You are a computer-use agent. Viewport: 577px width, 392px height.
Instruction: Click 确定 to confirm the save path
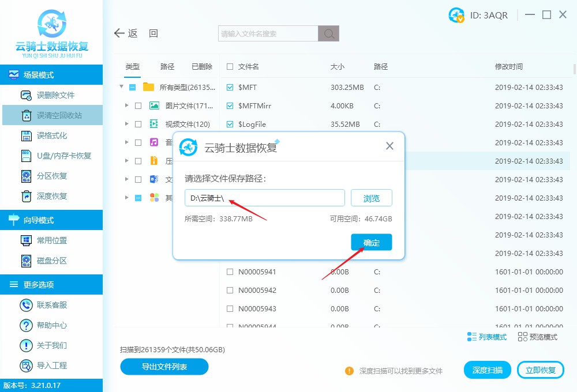[x=371, y=242]
